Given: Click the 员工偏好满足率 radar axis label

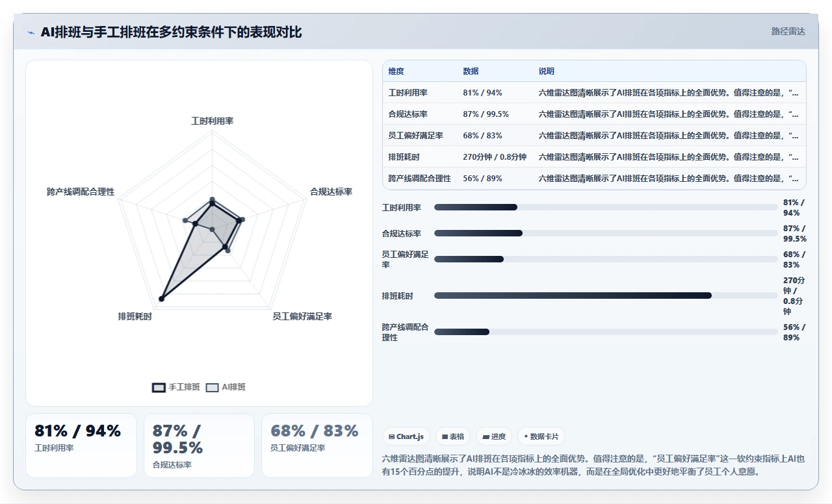Looking at the screenshot, I should (x=302, y=316).
